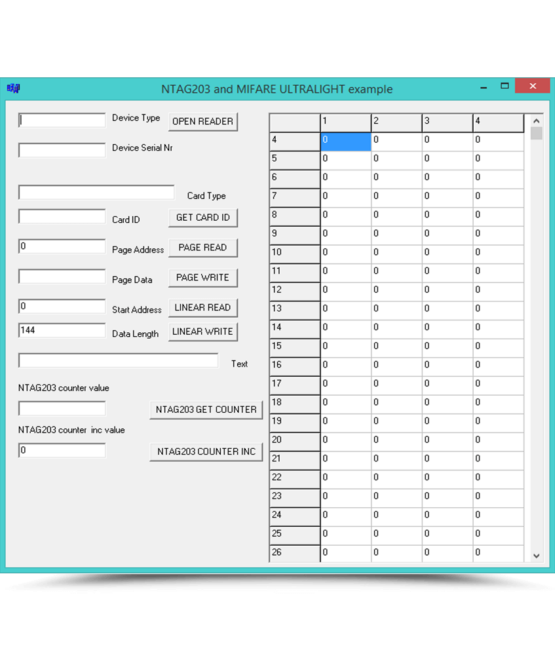555x650 pixels.
Task: Focus the Page Address input field
Action: point(62,246)
